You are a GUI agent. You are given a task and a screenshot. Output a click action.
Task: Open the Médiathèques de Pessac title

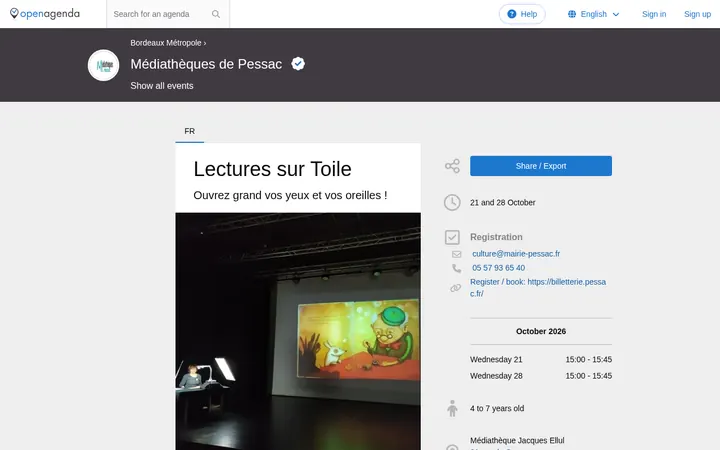tap(206, 64)
